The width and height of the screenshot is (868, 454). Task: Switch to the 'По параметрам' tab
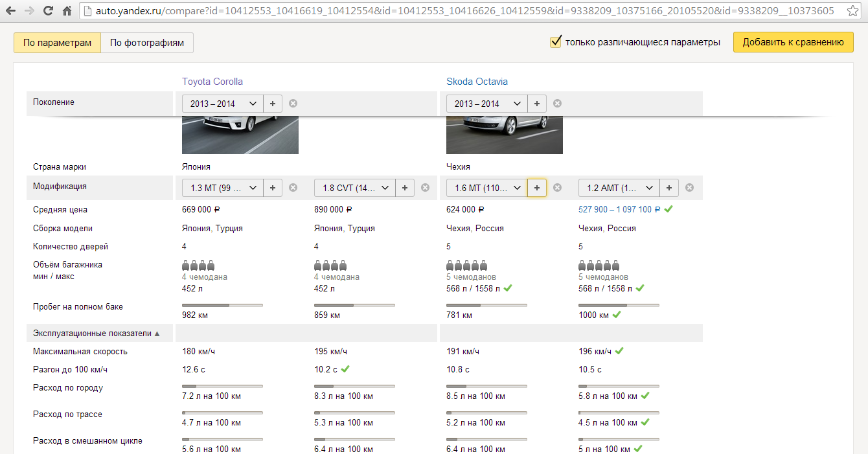click(x=58, y=43)
